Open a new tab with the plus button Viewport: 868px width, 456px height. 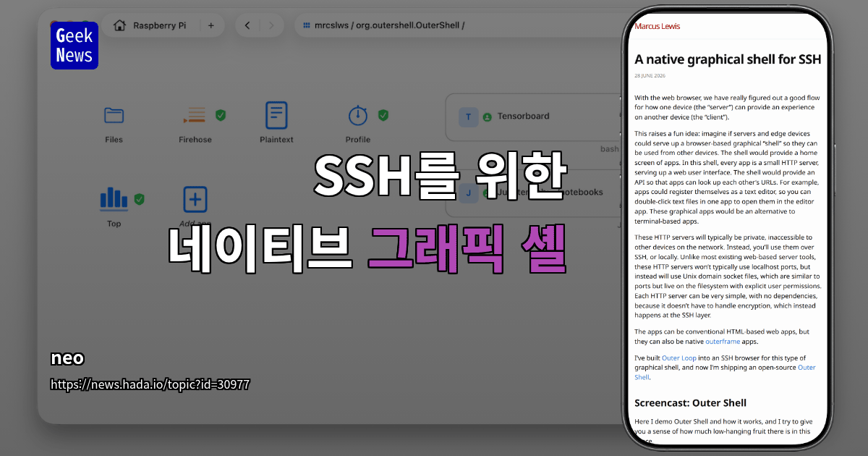coord(211,25)
